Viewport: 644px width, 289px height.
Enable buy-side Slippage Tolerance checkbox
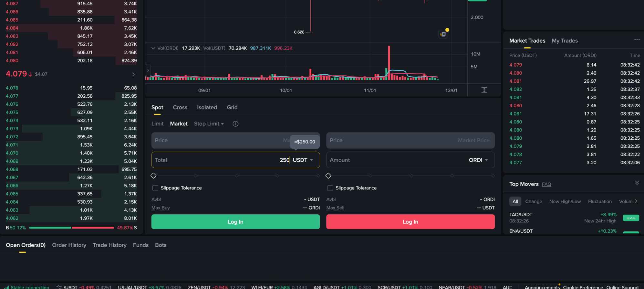click(155, 188)
